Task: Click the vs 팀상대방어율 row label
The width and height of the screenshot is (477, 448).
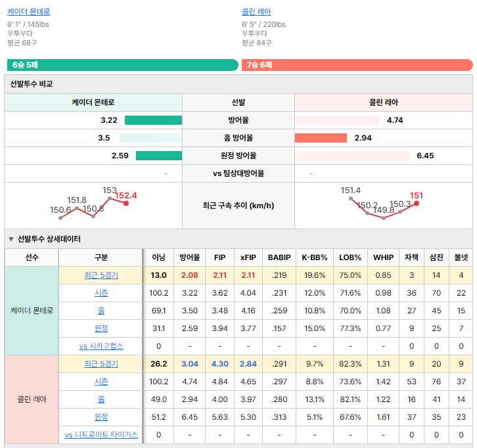Action: (x=238, y=173)
